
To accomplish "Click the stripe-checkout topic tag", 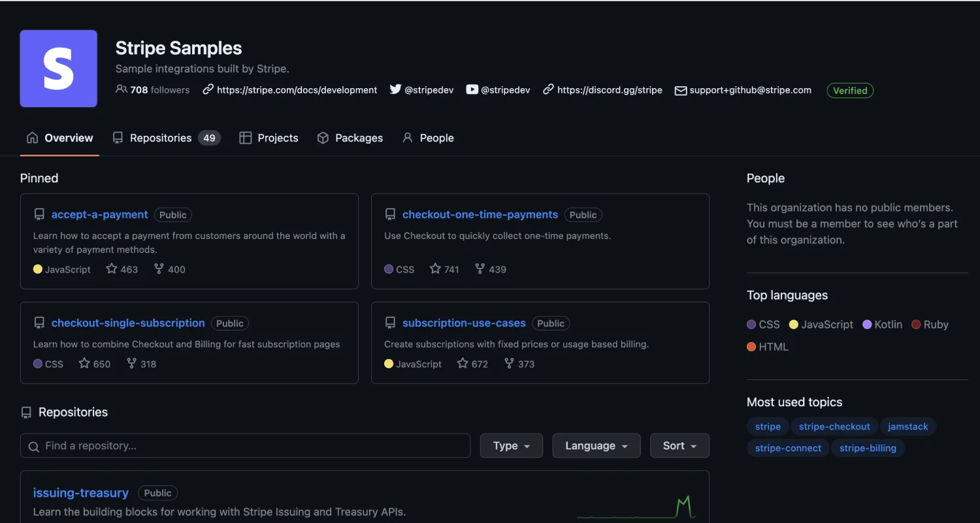I will [834, 426].
